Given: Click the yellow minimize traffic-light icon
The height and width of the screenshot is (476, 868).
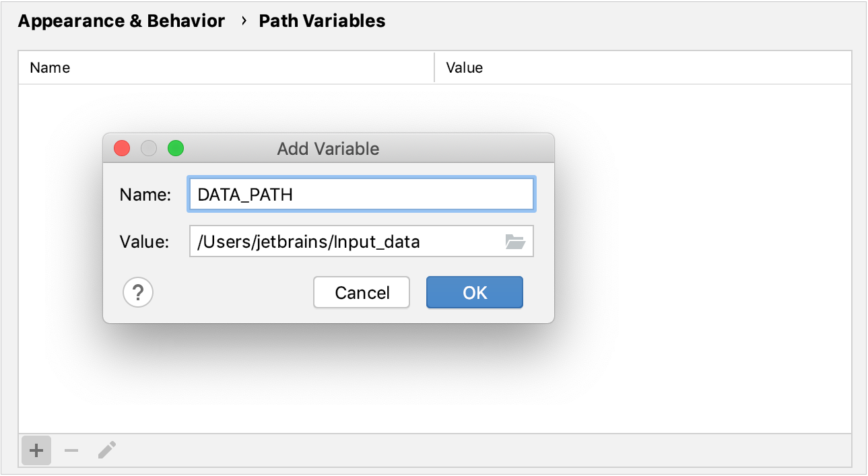Looking at the screenshot, I should (148, 148).
